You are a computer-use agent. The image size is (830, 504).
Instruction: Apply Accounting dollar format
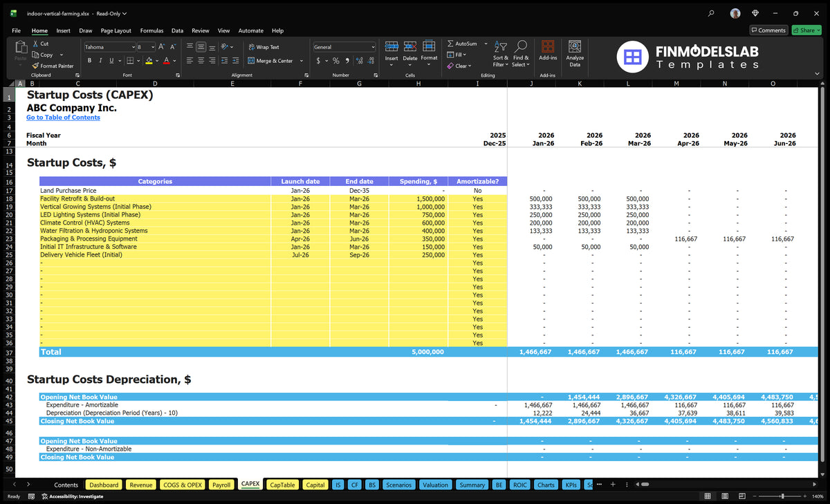tap(318, 61)
